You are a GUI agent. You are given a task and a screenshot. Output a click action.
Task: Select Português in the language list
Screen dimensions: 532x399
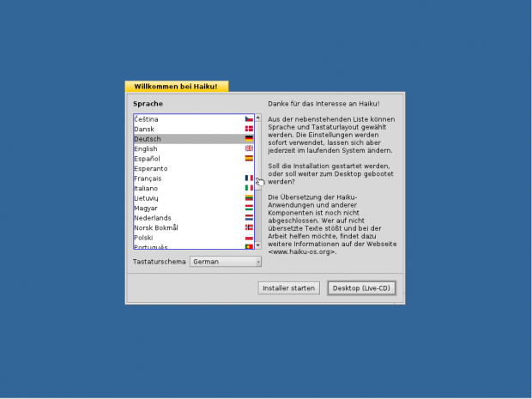pyautogui.click(x=151, y=247)
